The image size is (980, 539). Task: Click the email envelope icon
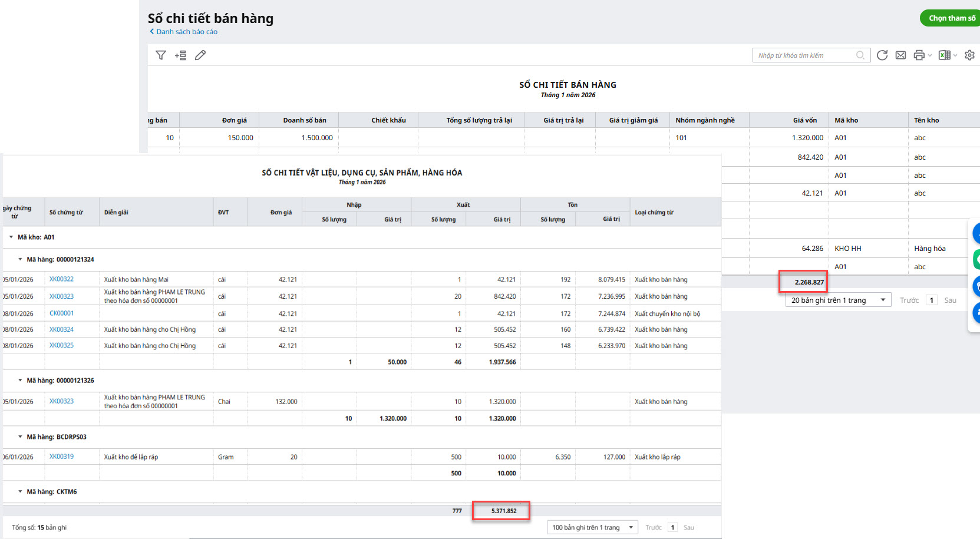[900, 55]
